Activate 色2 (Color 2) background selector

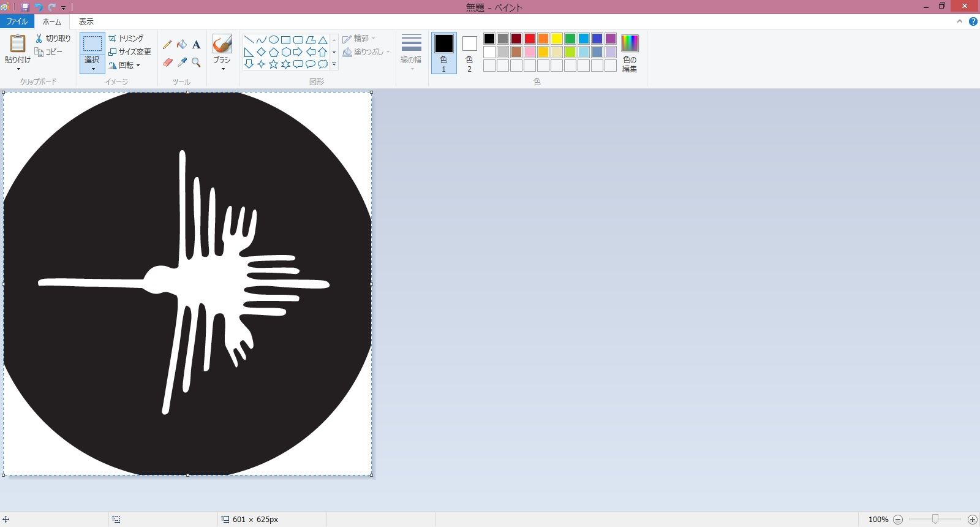click(x=470, y=53)
